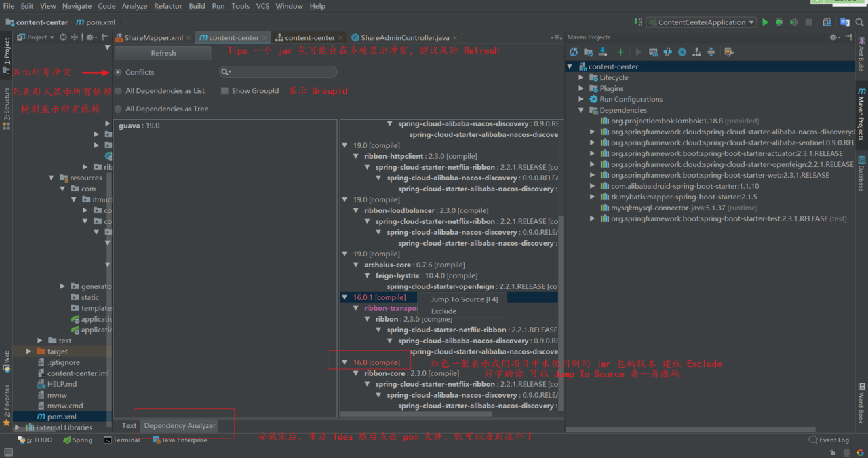The image size is (868, 458).
Task: Select the guava : 19.0 conflict entry
Action: tap(139, 126)
